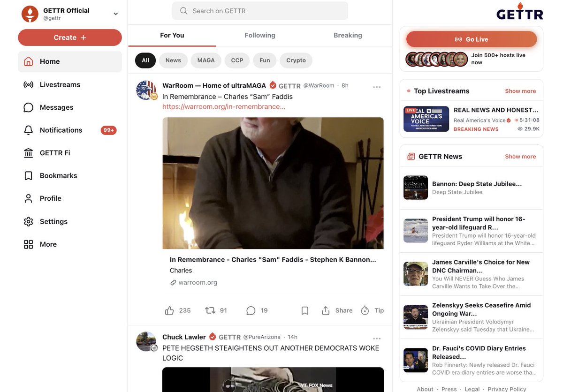Share the WarRoom post

[337, 310]
